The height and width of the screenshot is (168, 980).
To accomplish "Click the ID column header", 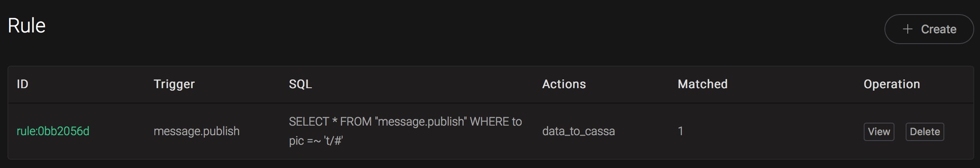I will [22, 84].
